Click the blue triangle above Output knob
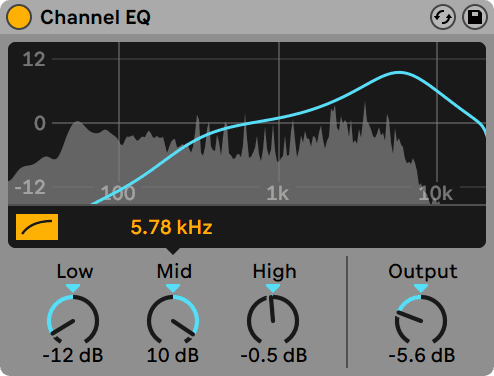The height and width of the screenshot is (376, 494). click(421, 288)
